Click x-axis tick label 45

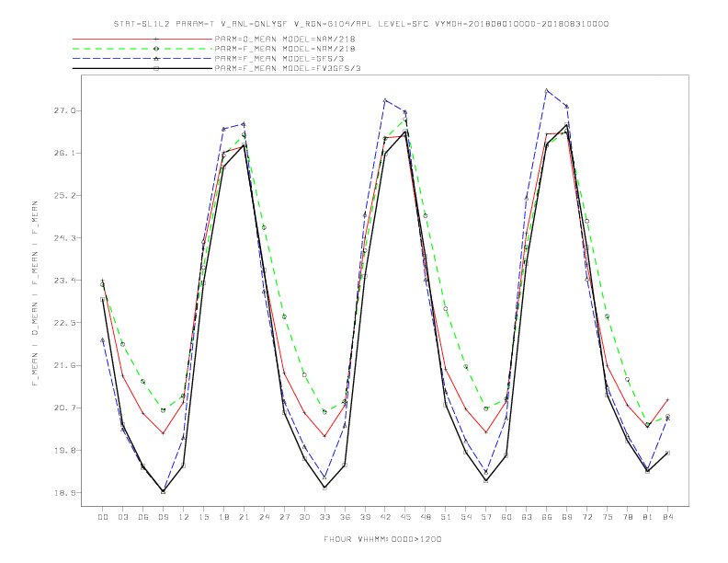(405, 517)
